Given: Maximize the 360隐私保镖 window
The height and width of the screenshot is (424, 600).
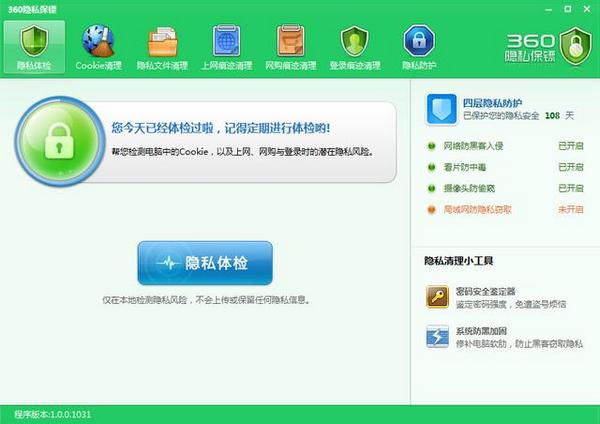Looking at the screenshot, I should tap(568, 9).
